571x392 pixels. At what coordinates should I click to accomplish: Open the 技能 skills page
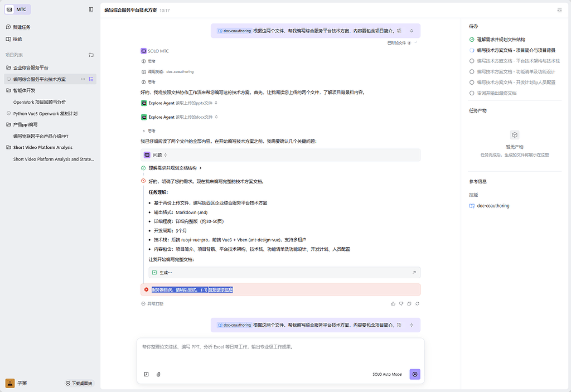(x=14, y=39)
